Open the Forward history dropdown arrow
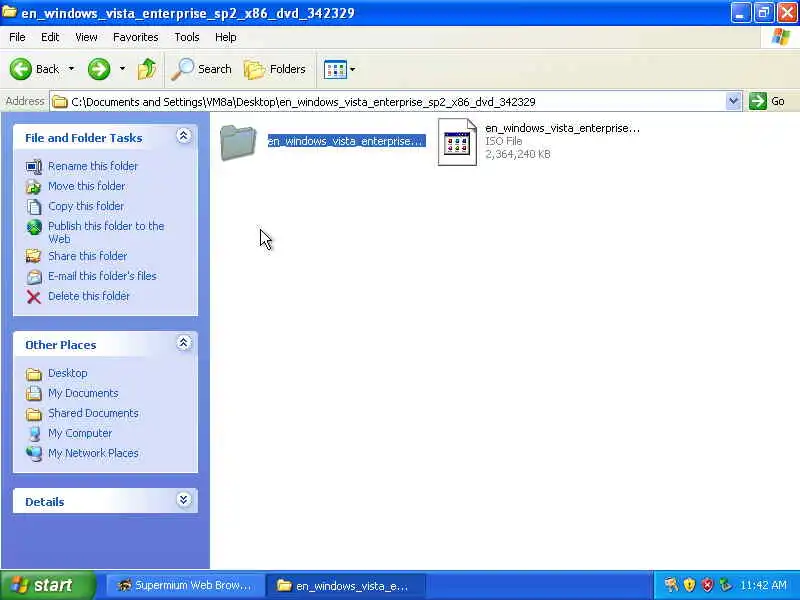Image resolution: width=800 pixels, height=600 pixels. tap(122, 69)
